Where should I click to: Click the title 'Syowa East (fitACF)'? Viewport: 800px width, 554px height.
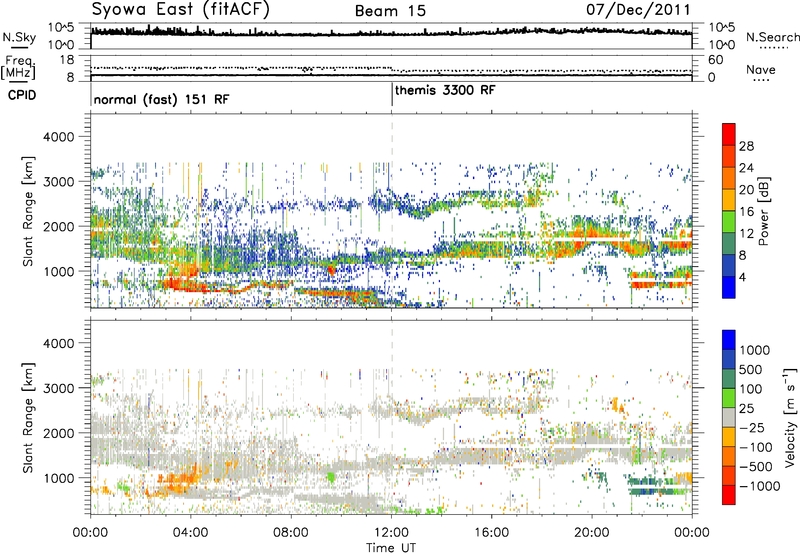[x=180, y=9]
